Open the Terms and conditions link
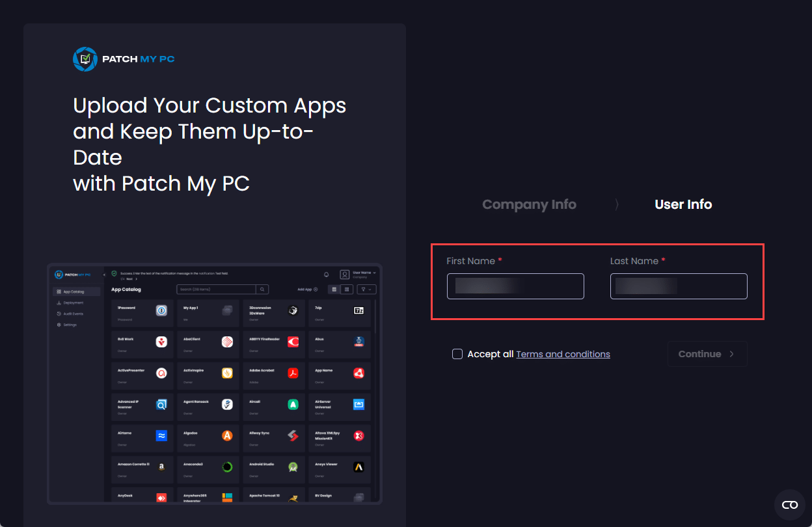Viewport: 812px width, 527px height. (x=563, y=355)
